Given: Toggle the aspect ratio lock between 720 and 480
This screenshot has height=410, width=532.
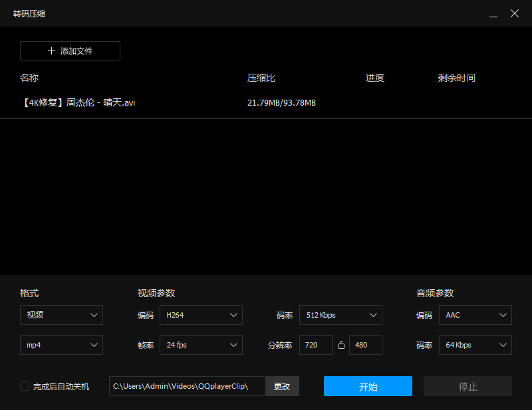Looking at the screenshot, I should click(x=341, y=345).
